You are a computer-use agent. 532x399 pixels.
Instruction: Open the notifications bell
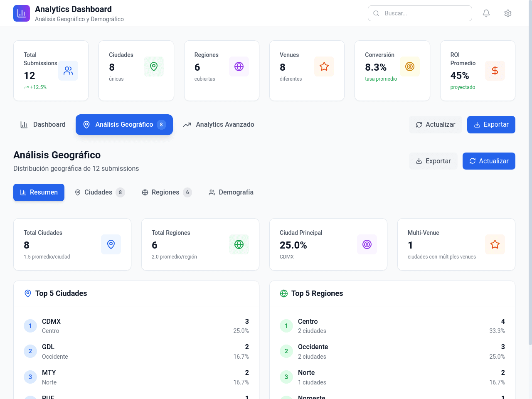pos(486,13)
